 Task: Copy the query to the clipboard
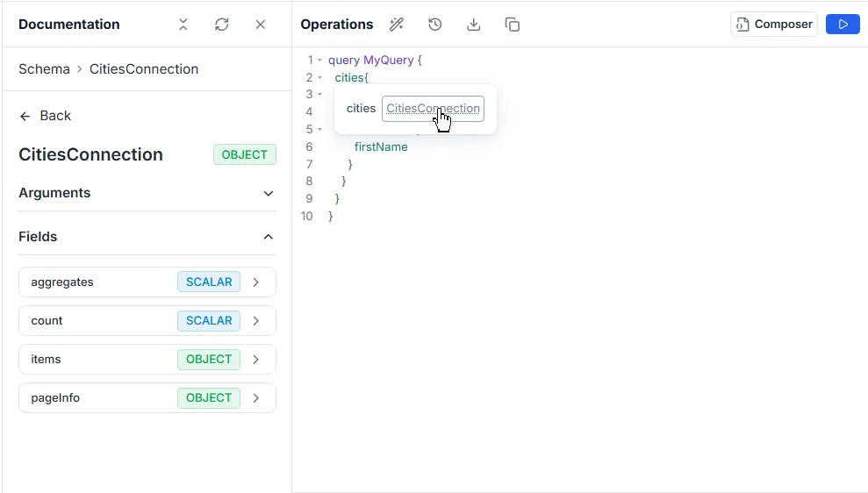(513, 25)
